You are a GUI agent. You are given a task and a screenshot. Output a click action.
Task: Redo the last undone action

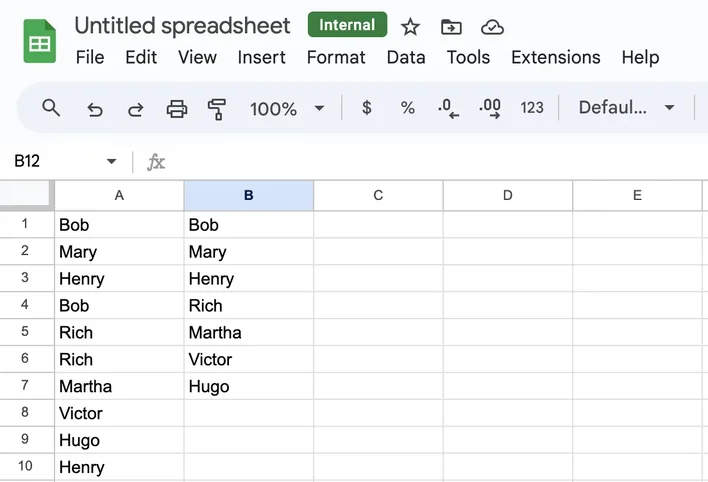[x=135, y=108]
